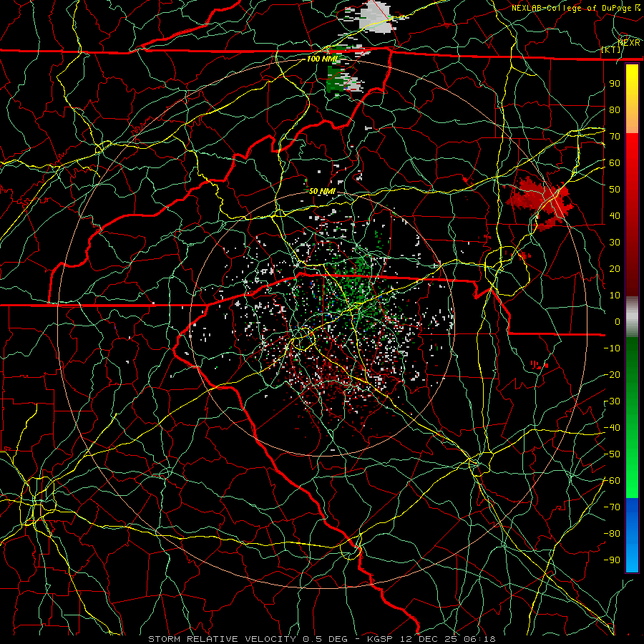Click the gray echo patch at top of map
The height and width of the screenshot is (644, 644).
point(374,17)
